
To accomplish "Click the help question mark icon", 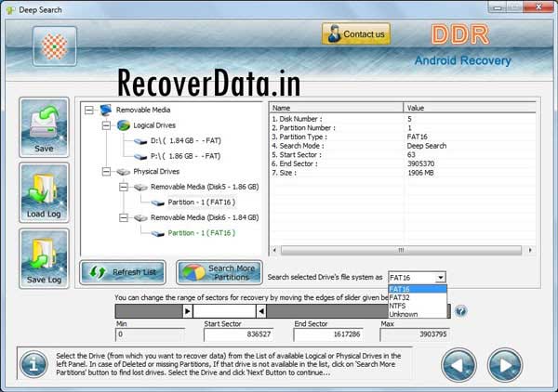I will tap(461, 311).
